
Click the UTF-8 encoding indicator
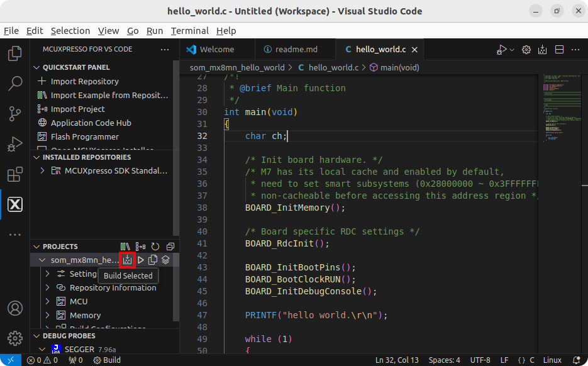tap(479, 360)
